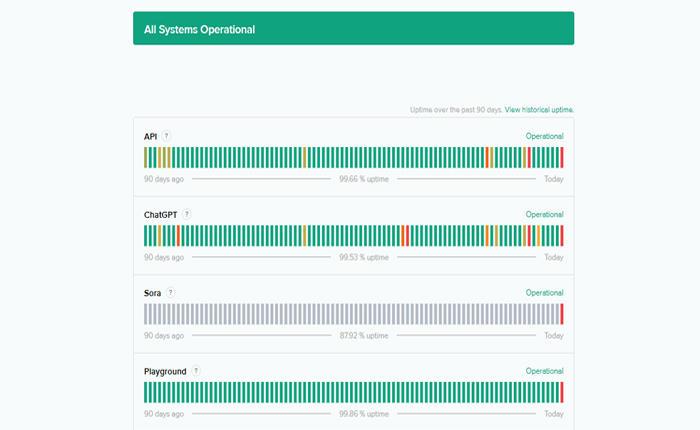Click the 99.66 % uptime label
Image resolution: width=700 pixels, height=430 pixels.
point(363,179)
